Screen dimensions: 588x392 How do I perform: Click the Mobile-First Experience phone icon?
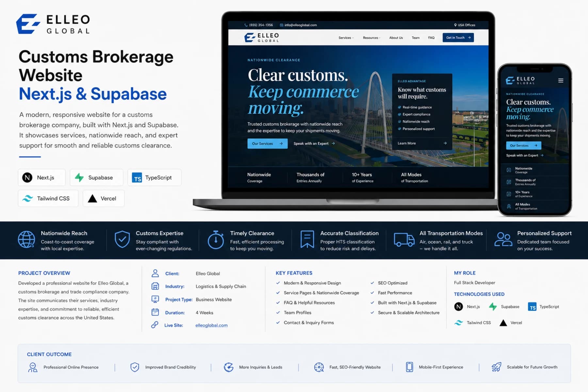(x=409, y=367)
